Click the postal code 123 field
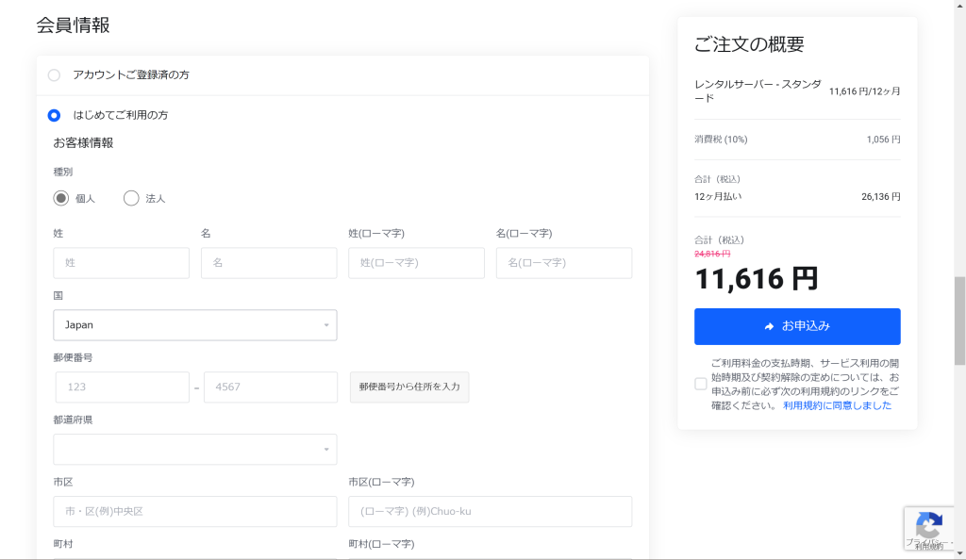The image size is (966, 560). tap(123, 387)
